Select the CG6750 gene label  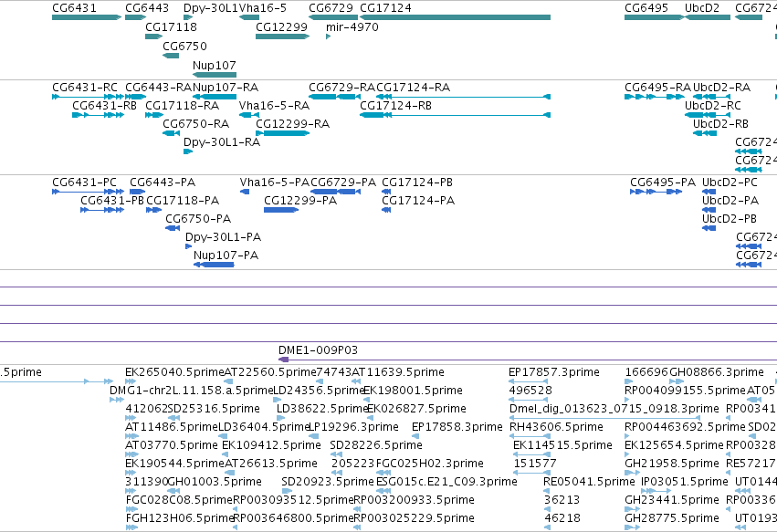click(184, 46)
